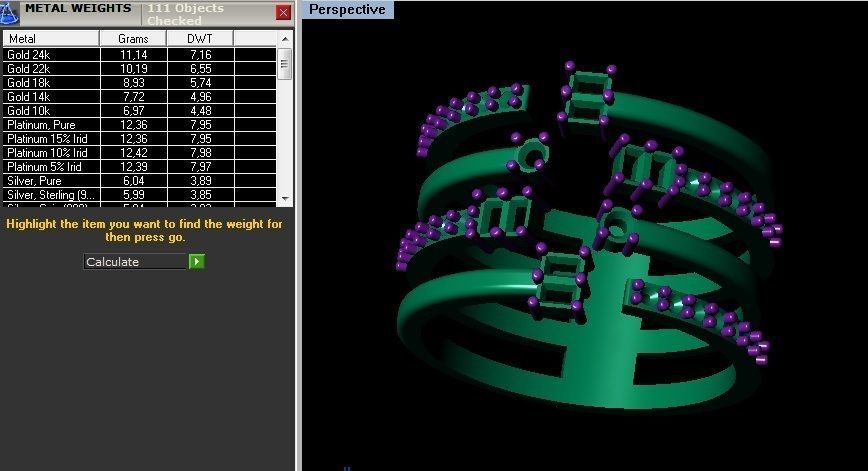Click the 5,99 grams value

[133, 195]
